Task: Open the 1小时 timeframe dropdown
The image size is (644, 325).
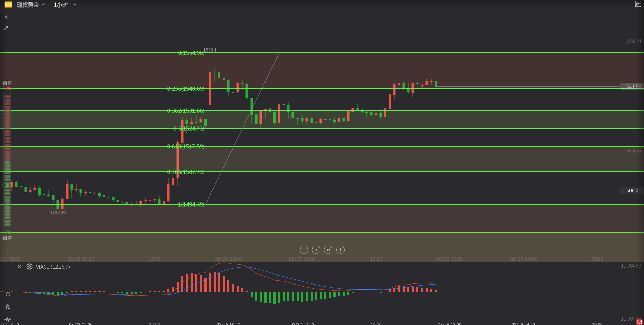Action: 65,5
